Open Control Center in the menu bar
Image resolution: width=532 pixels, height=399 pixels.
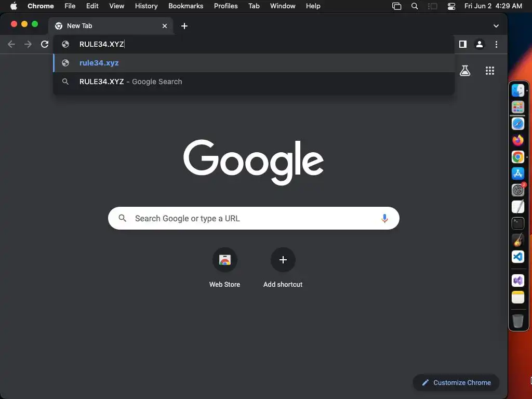tap(451, 6)
